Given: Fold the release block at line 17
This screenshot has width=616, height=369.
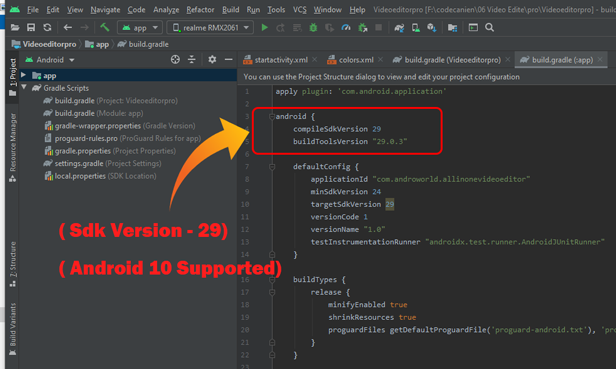Looking at the screenshot, I should pyautogui.click(x=272, y=292).
